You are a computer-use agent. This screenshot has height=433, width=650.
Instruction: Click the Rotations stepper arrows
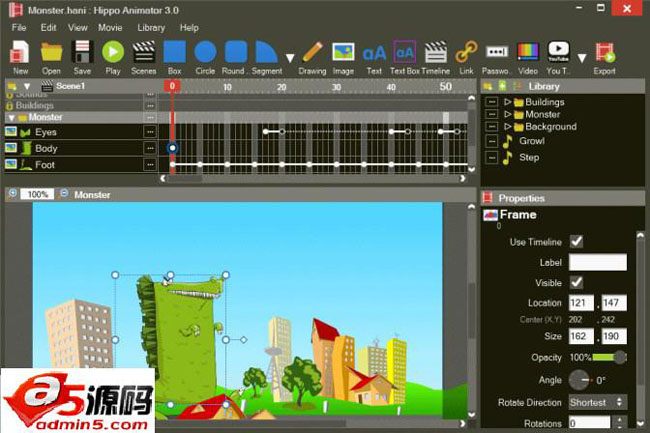point(620,423)
